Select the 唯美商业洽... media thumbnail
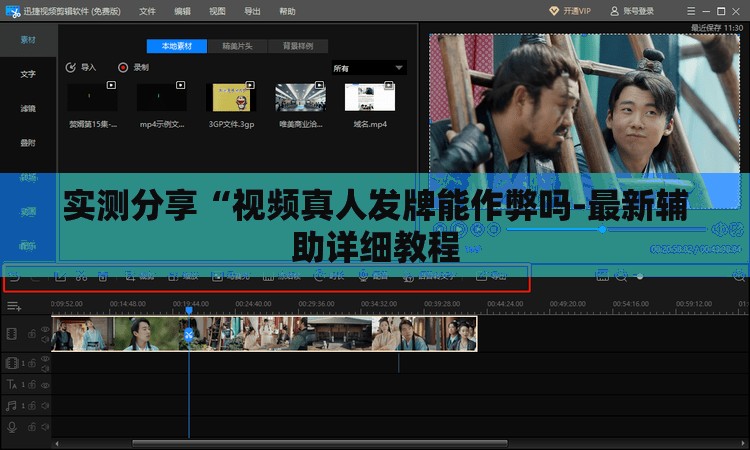Image resolution: width=750 pixels, height=450 pixels. pos(300,98)
